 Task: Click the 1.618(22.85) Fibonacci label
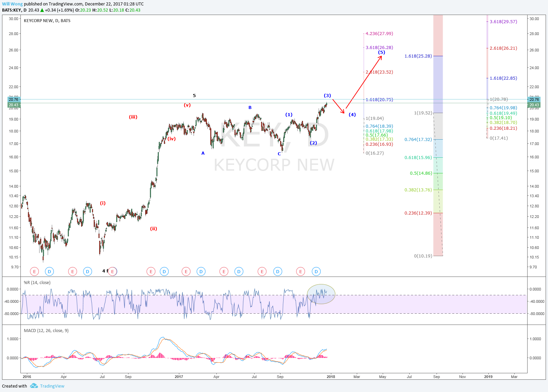pyautogui.click(x=503, y=78)
